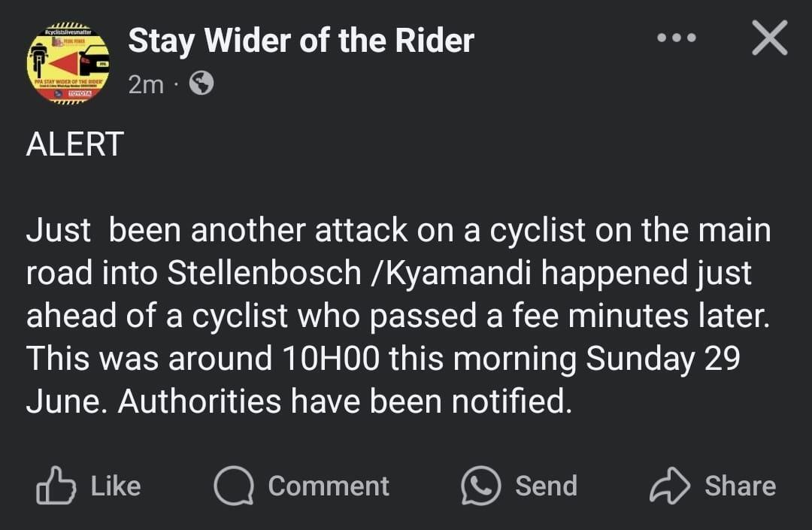
Task: Click the globe public audience icon
Action: (x=201, y=83)
